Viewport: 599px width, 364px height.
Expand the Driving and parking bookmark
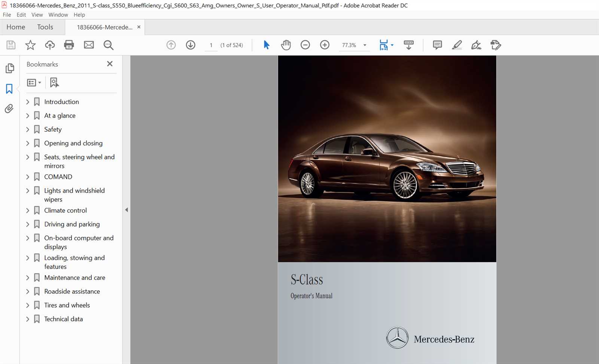click(27, 224)
